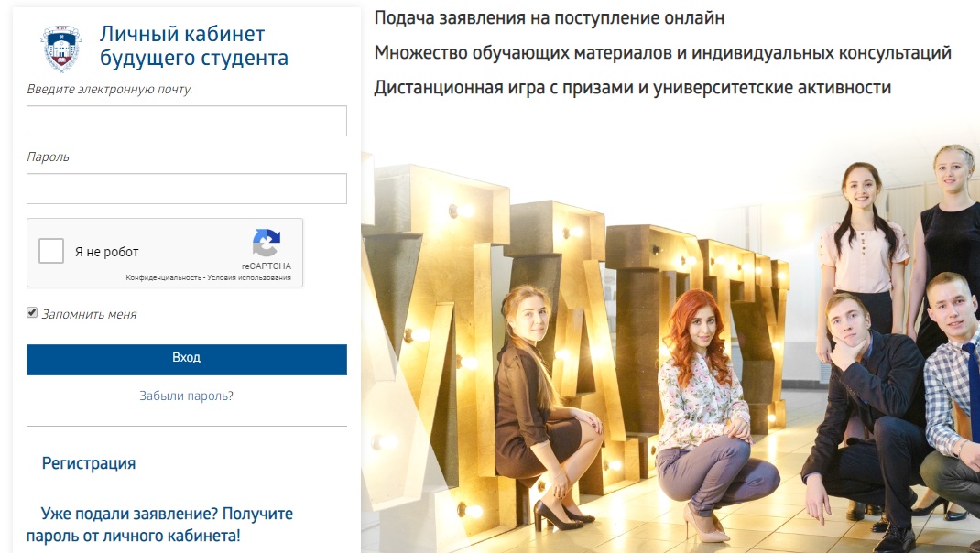Click the "Личный кабинет будущего студента" heading
The height and width of the screenshot is (553, 980).
[194, 46]
